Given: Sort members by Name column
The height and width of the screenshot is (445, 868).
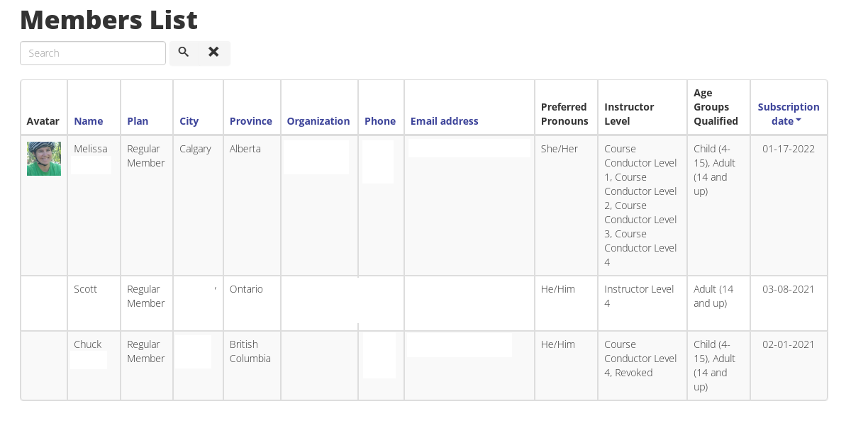Looking at the screenshot, I should tap(89, 121).
